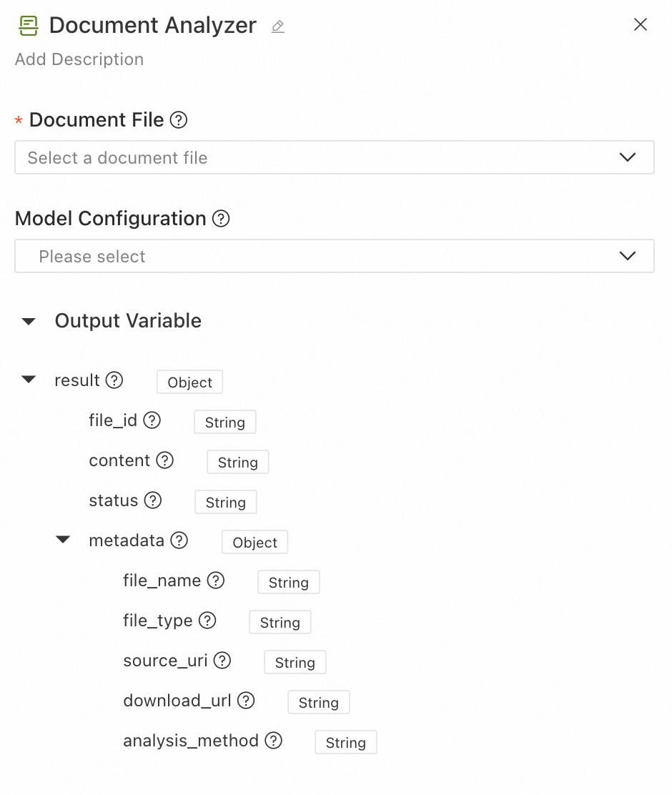Collapse the metadata object node

tap(63, 540)
